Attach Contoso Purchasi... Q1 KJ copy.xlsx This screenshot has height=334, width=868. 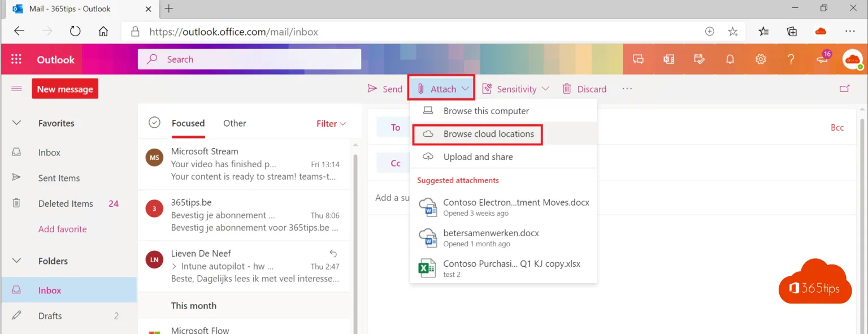(x=504, y=268)
